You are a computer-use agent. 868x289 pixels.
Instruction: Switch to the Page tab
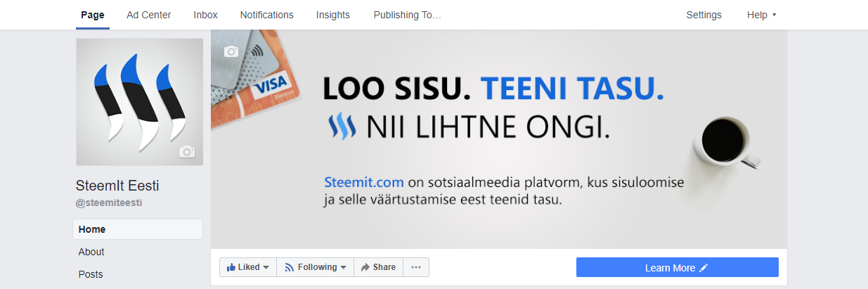pos(93,15)
